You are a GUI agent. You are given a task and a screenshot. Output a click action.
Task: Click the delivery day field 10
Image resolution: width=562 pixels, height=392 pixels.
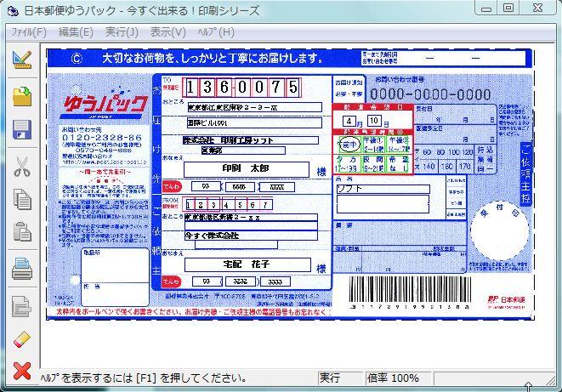click(374, 121)
